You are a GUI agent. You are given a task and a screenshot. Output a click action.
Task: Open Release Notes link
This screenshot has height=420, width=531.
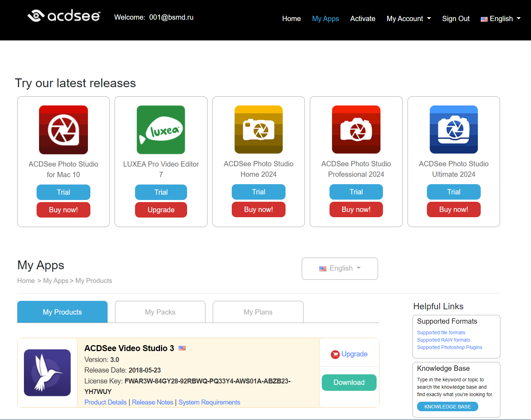click(153, 402)
